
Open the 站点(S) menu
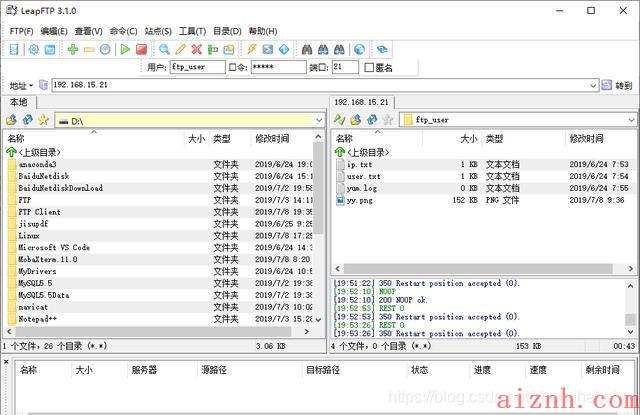tap(158, 31)
